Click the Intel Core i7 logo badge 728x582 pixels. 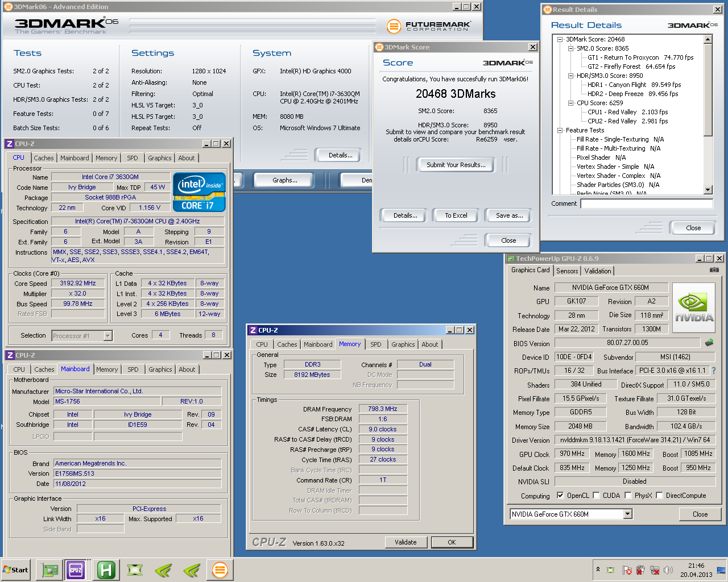pyautogui.click(x=199, y=192)
